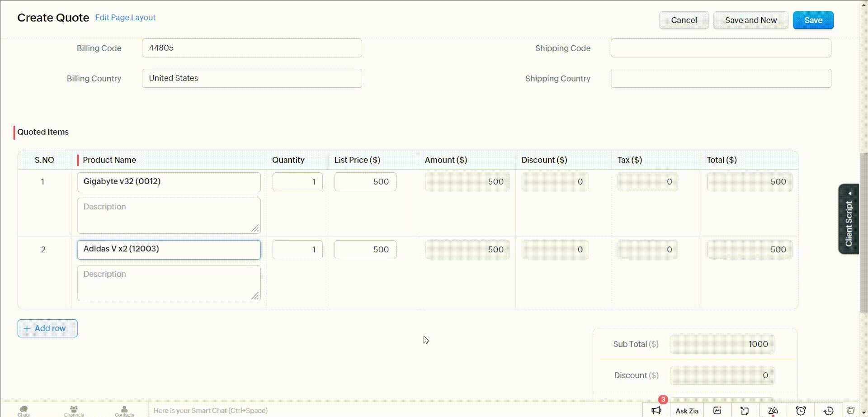
Task: Open the Edit Page Layout link
Action: pos(125,18)
